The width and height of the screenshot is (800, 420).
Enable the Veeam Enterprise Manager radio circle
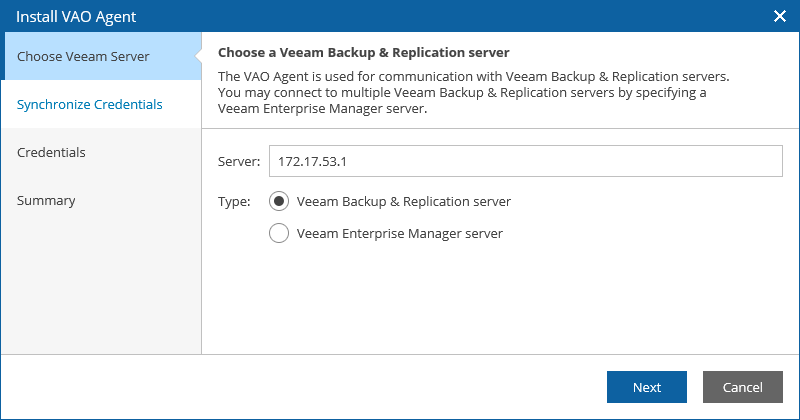point(280,234)
